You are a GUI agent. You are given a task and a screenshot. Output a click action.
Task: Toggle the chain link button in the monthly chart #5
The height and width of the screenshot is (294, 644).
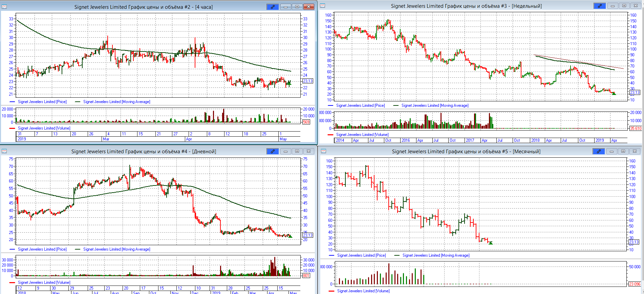599,151
